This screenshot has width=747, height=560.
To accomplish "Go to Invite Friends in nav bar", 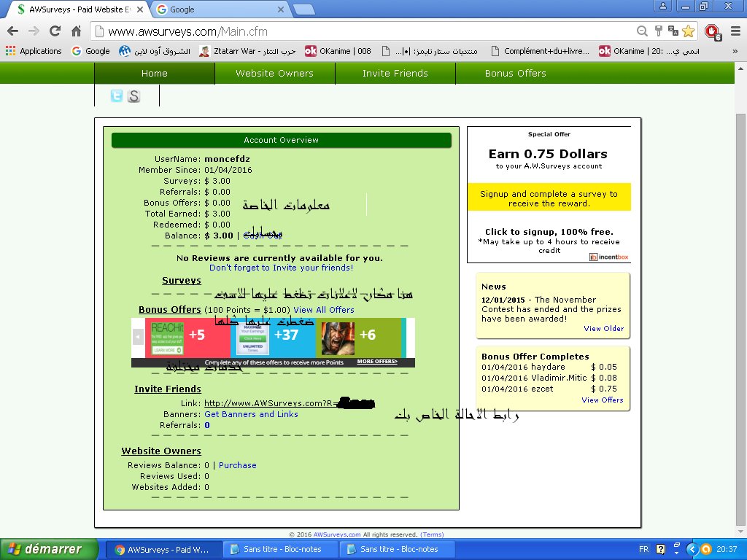I will click(x=395, y=74).
